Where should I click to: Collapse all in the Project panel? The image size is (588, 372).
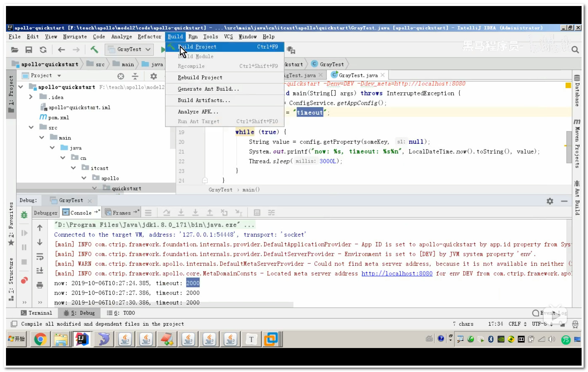click(135, 76)
